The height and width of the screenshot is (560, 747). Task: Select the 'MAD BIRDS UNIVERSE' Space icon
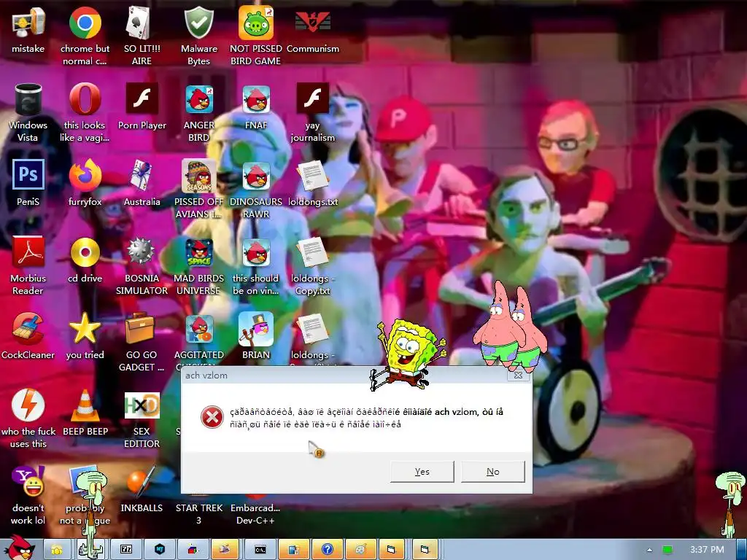pyautogui.click(x=199, y=252)
